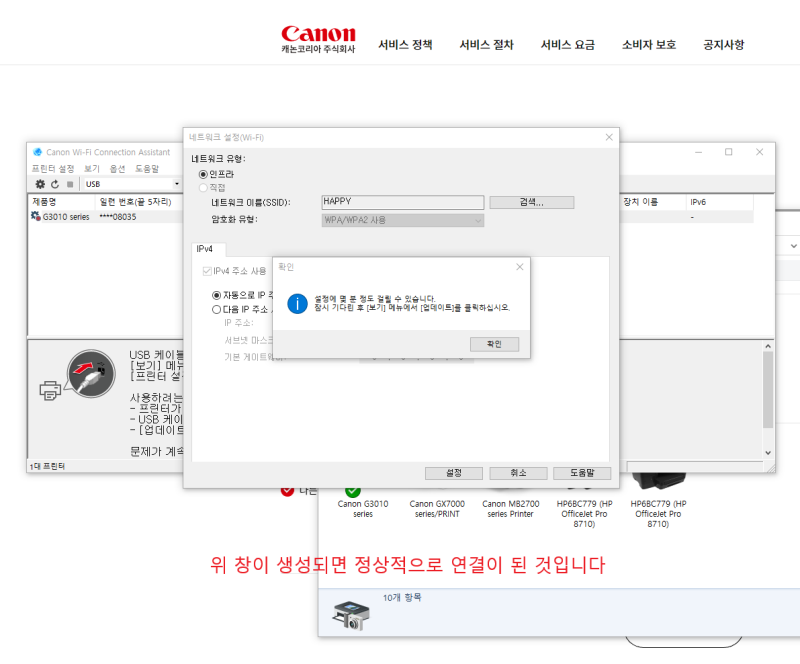
Task: Click the 검색... button next to SSID
Action: click(532, 201)
